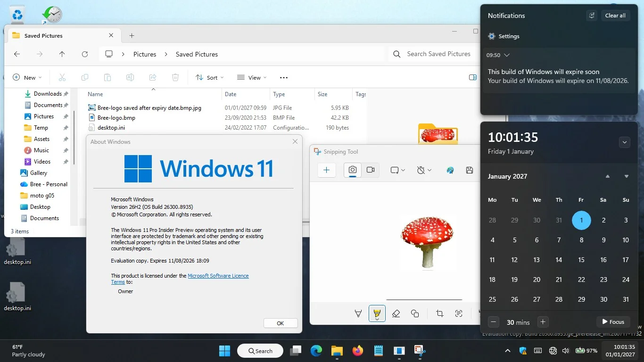Viewport: 644px width, 362px height.
Task: Select 15 January in the calendar
Action: (x=581, y=260)
